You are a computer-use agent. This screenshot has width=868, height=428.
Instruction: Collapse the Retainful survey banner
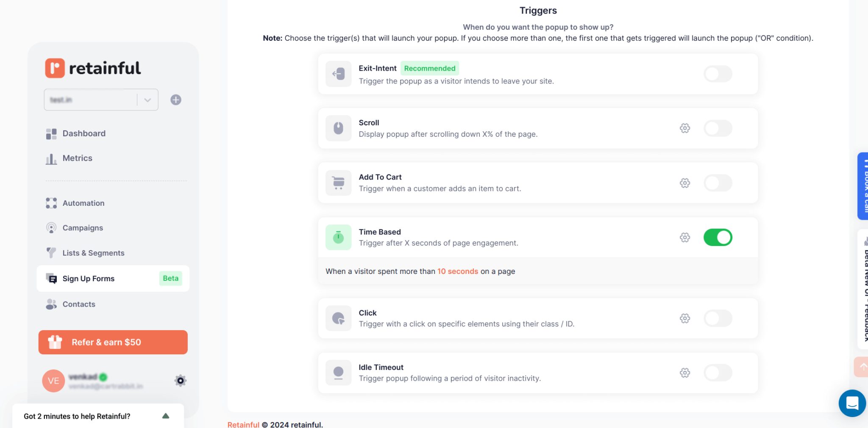(x=166, y=416)
